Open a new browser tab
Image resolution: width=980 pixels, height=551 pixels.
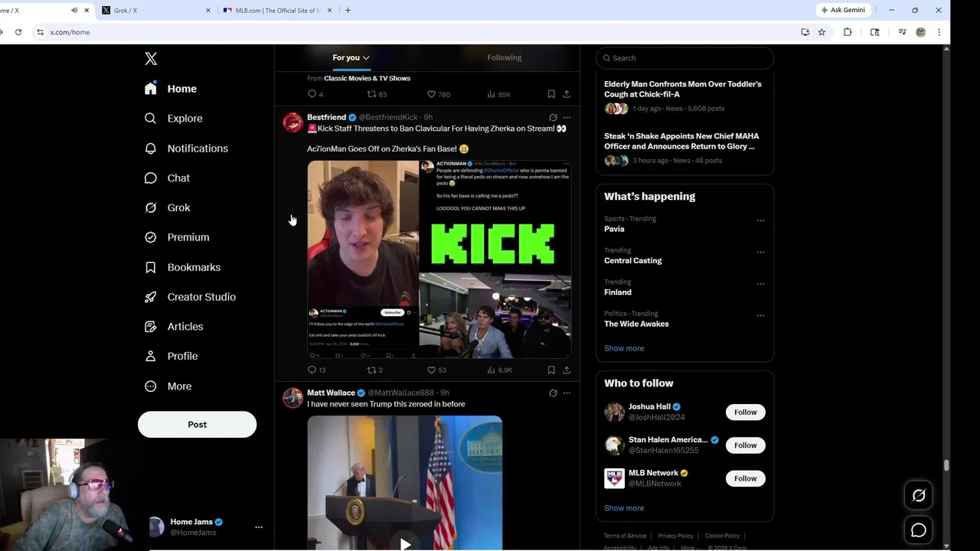click(348, 11)
